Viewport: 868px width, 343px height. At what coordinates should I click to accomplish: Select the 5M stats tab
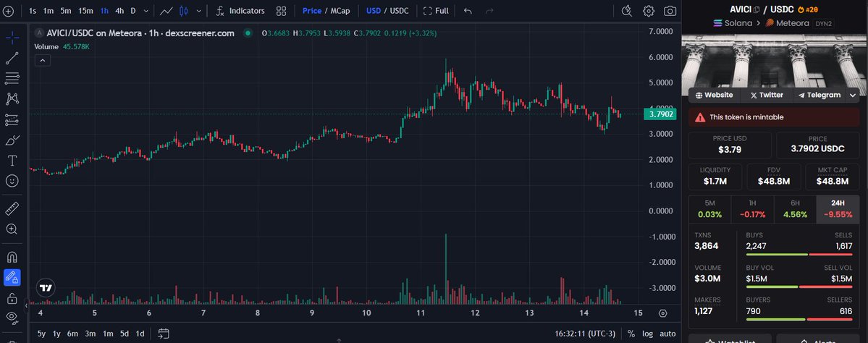[709, 209]
